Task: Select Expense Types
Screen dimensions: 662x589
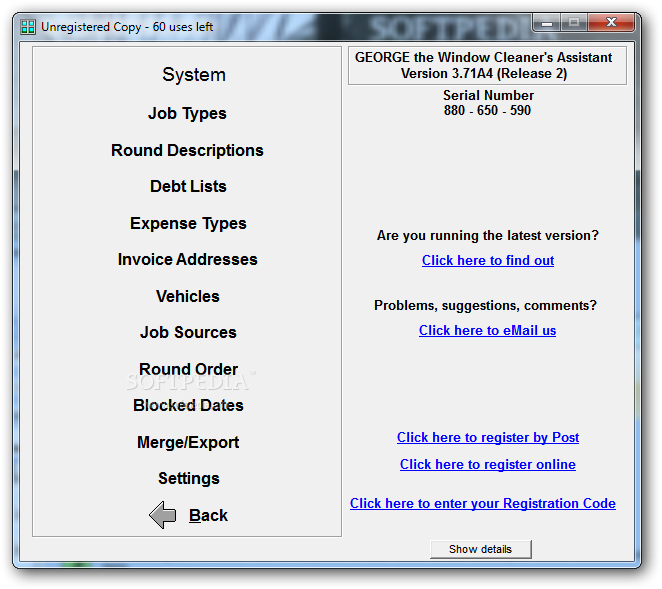Action: point(188,223)
